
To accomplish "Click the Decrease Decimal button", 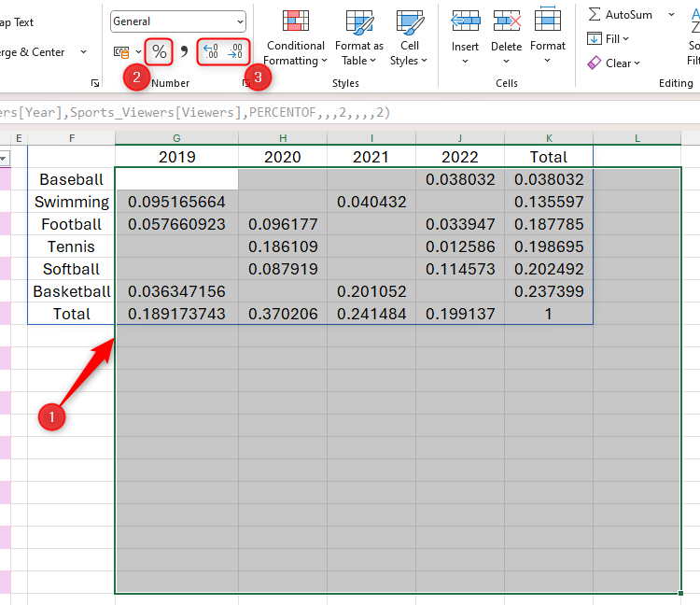I will coord(236,52).
